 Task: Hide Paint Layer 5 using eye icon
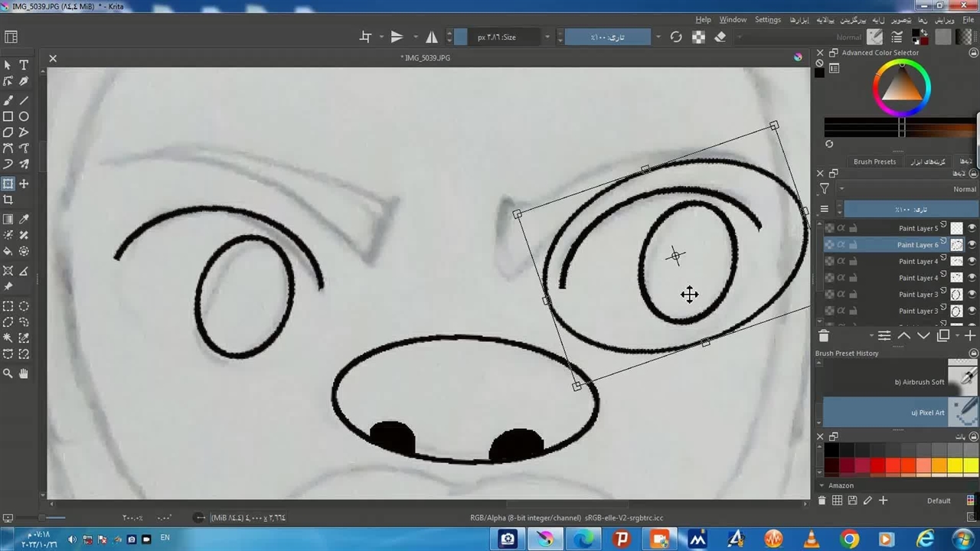(972, 228)
